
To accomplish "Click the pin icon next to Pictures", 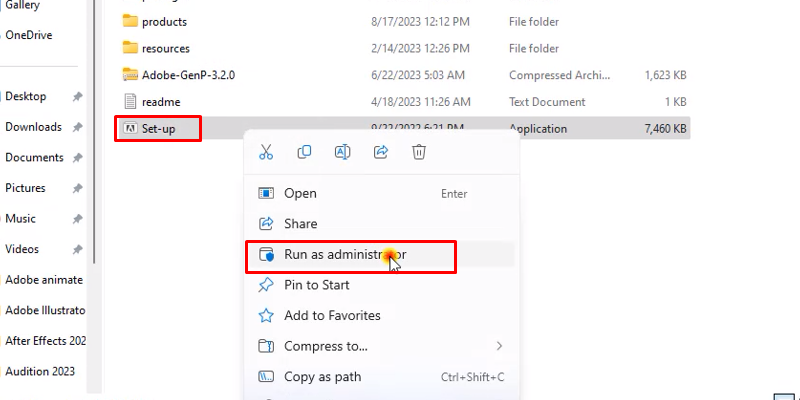I will pos(77,188).
